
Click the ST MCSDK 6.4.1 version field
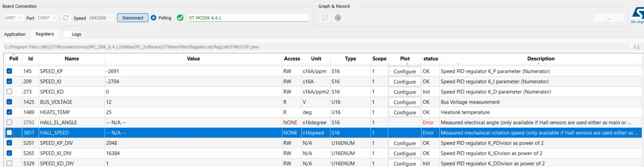coord(248,18)
